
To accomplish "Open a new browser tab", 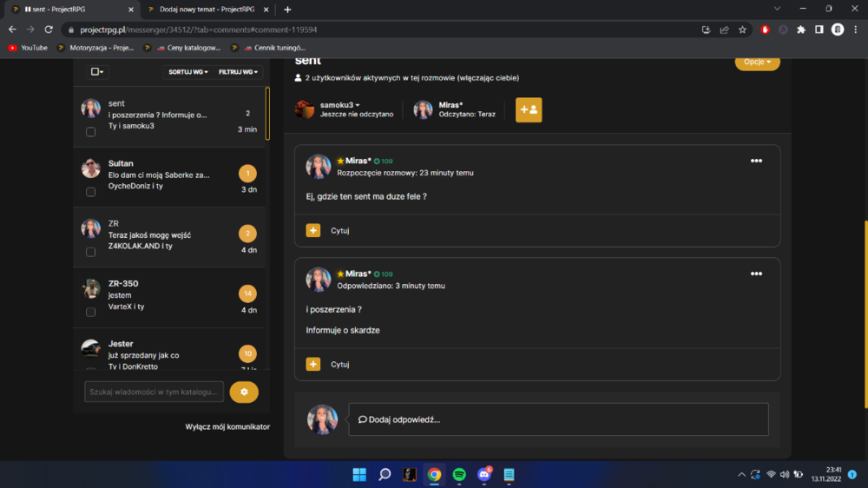I will pyautogui.click(x=287, y=10).
